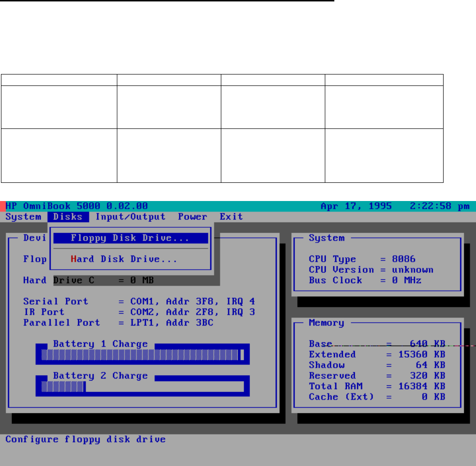476x466 pixels.
Task: Click the date Apr 17, 1995
Action: [x=356, y=206]
